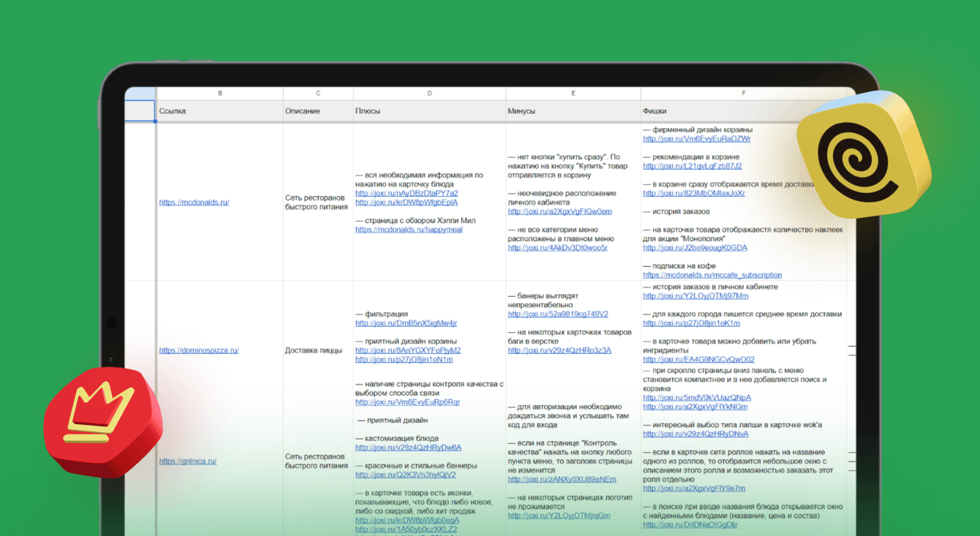Image resolution: width=980 pixels, height=536 pixels.
Task: Open joxi link under кастомизация блюда
Action: pyautogui.click(x=408, y=448)
